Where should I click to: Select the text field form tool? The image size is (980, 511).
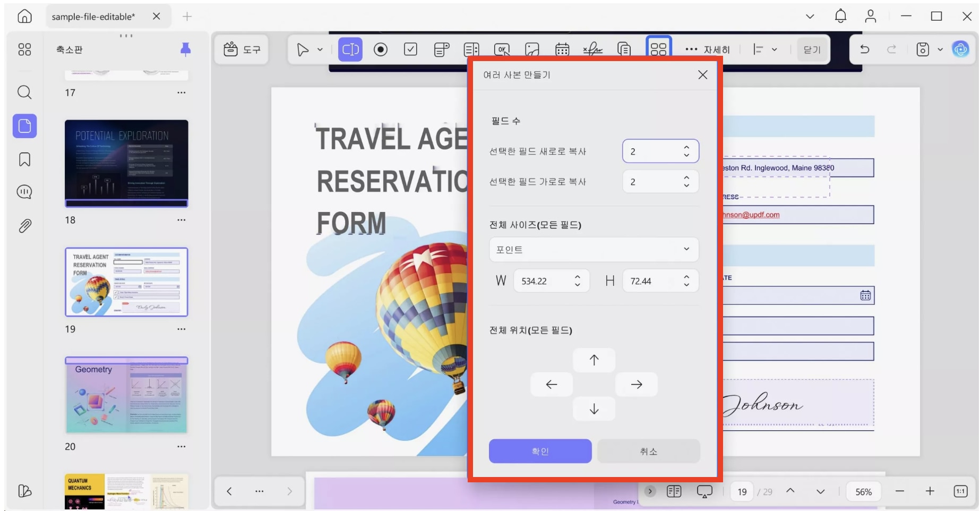click(x=350, y=49)
